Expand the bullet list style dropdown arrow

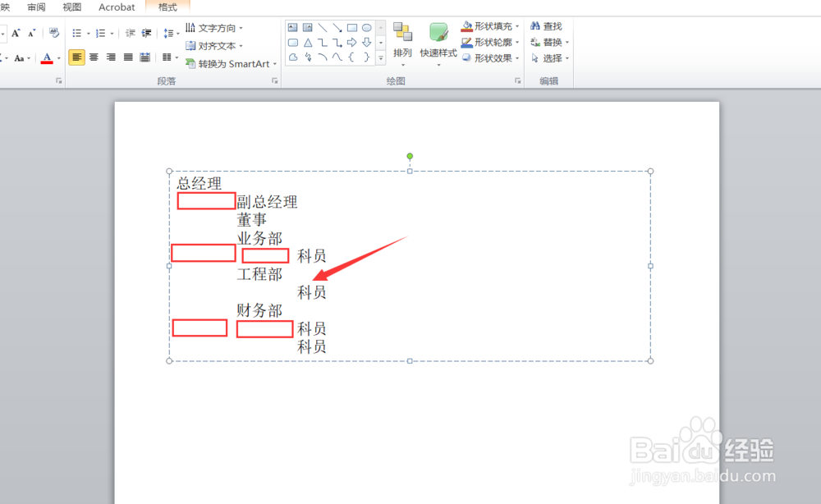88,33
